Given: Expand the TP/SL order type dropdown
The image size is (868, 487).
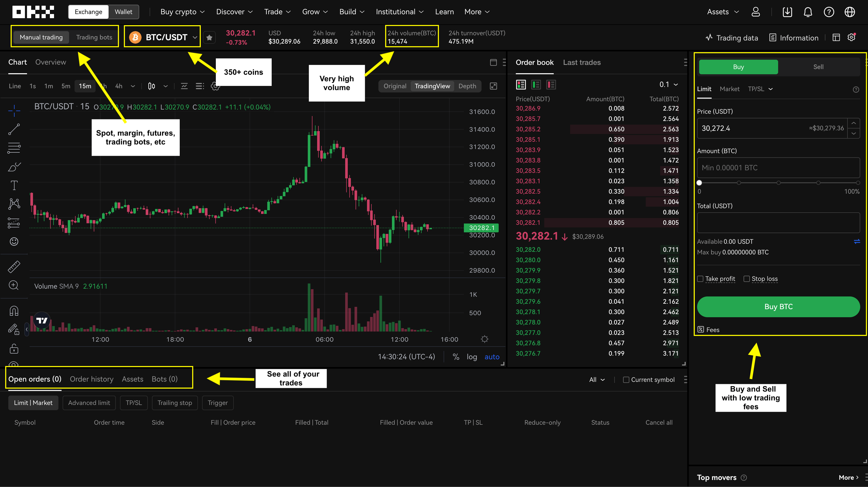Looking at the screenshot, I should point(760,89).
